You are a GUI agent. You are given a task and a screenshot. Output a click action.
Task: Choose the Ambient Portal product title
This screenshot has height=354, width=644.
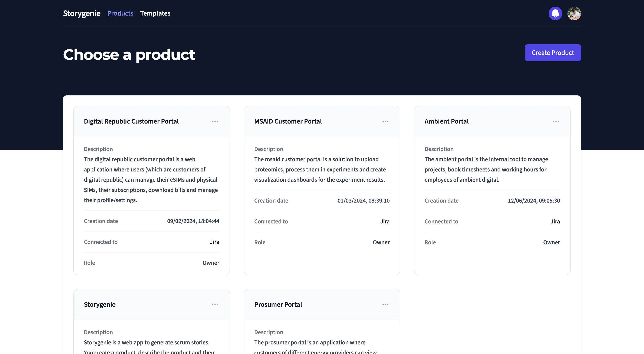(x=446, y=121)
